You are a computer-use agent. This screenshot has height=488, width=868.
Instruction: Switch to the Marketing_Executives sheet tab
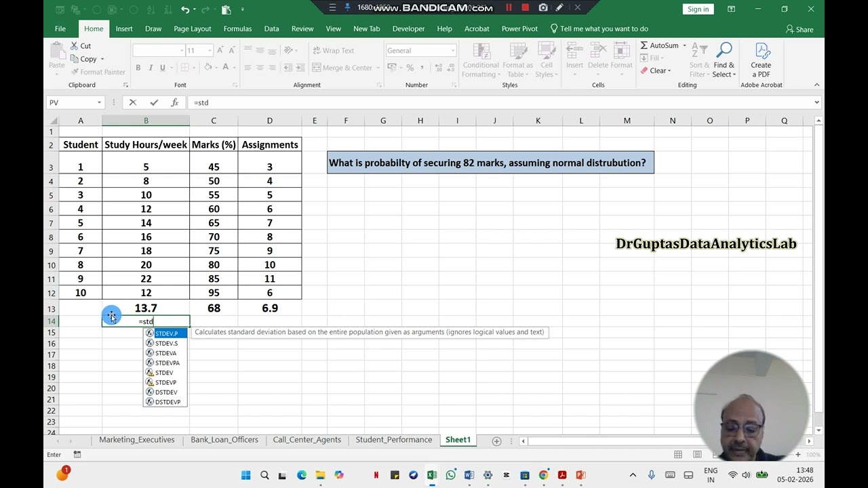[x=136, y=440]
